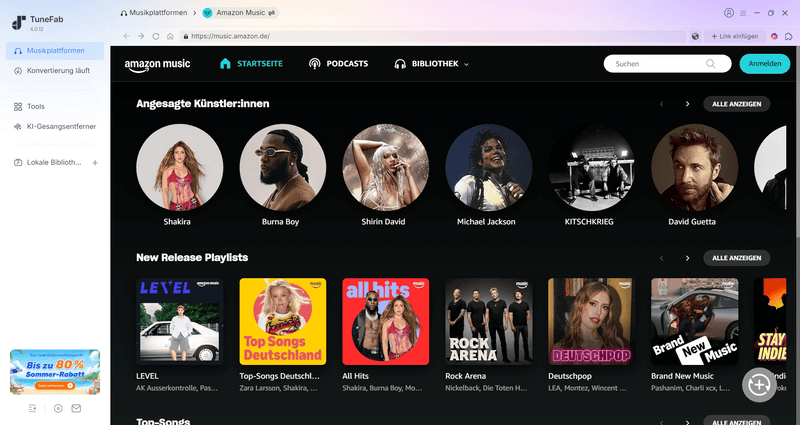The image size is (800, 425).
Task: Open the LEVEL playlist cover
Action: pyautogui.click(x=180, y=321)
